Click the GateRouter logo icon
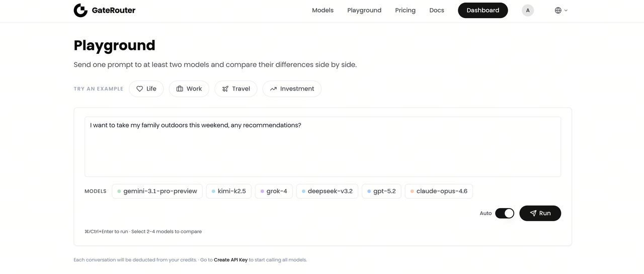 coord(80,10)
